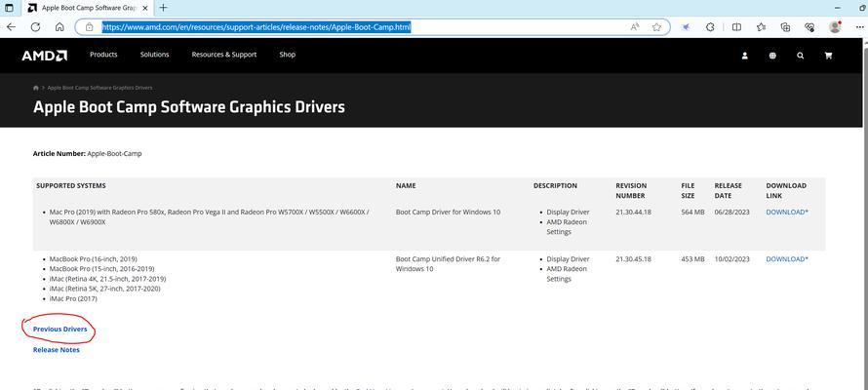Open the Solutions menu
The width and height of the screenshot is (868, 390).
pos(154,55)
